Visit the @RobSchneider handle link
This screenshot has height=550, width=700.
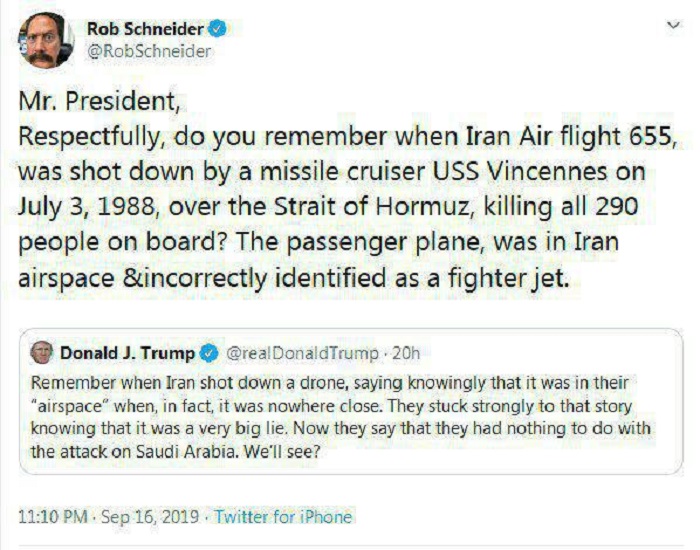pos(149,52)
